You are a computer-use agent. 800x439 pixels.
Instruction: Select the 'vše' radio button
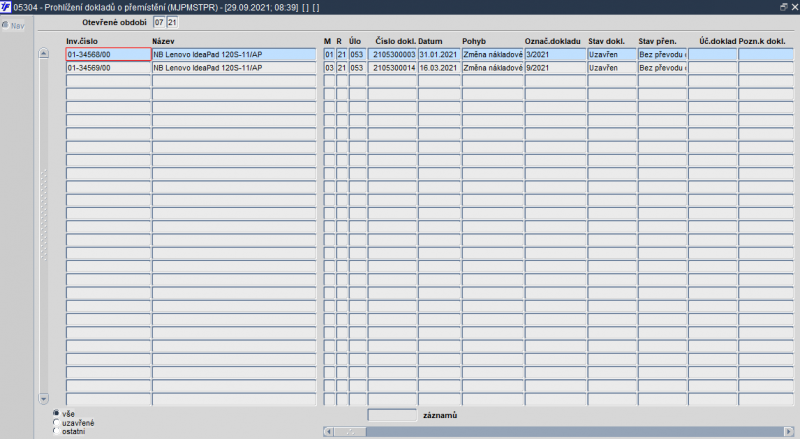pos(56,413)
